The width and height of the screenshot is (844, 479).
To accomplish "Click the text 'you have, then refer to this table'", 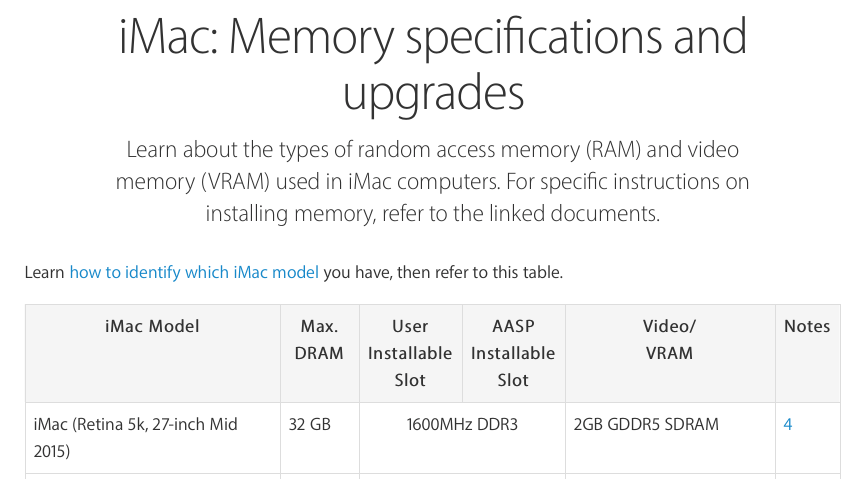I will tap(443, 272).
